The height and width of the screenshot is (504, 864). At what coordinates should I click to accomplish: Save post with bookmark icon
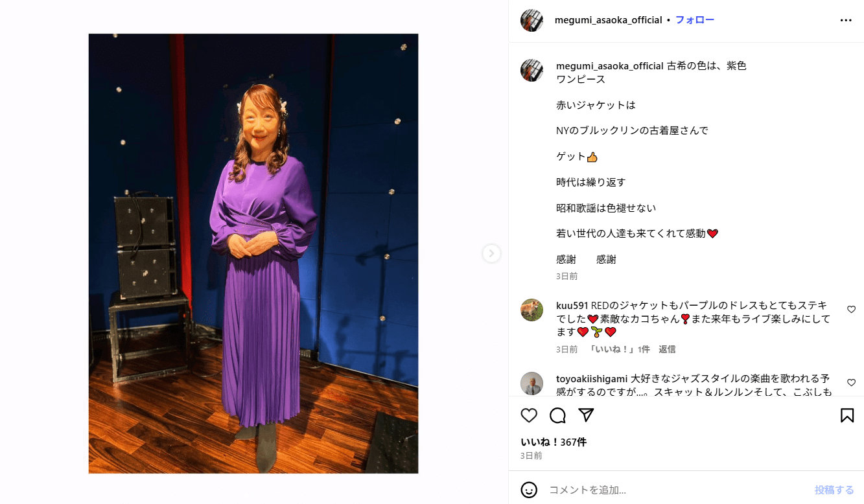point(847,415)
